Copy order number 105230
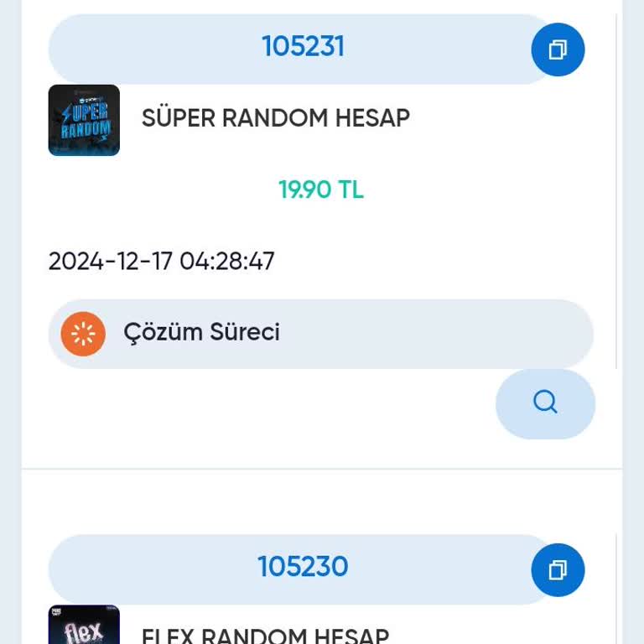The height and width of the screenshot is (644, 644). coord(558,570)
